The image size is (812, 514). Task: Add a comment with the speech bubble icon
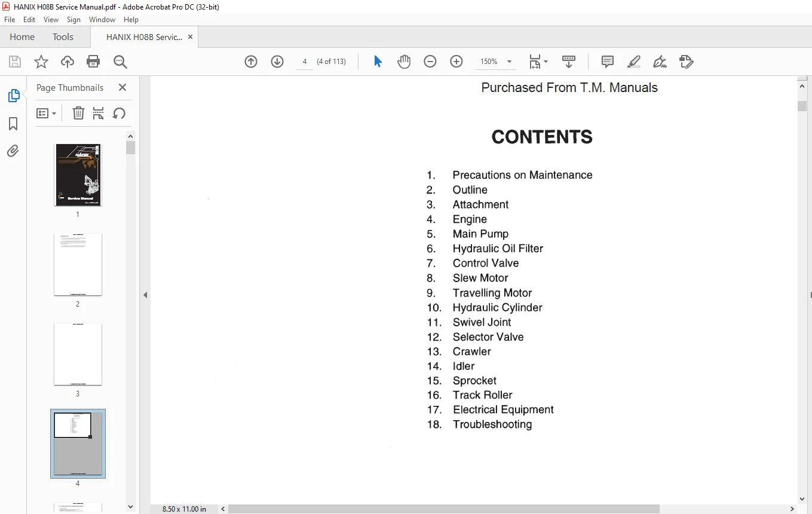pyautogui.click(x=608, y=62)
